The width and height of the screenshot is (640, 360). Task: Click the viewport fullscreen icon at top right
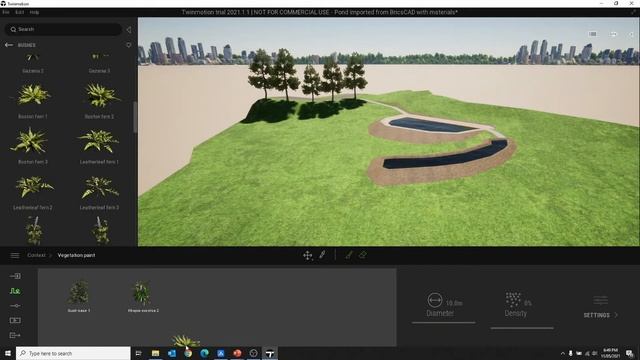click(x=633, y=12)
